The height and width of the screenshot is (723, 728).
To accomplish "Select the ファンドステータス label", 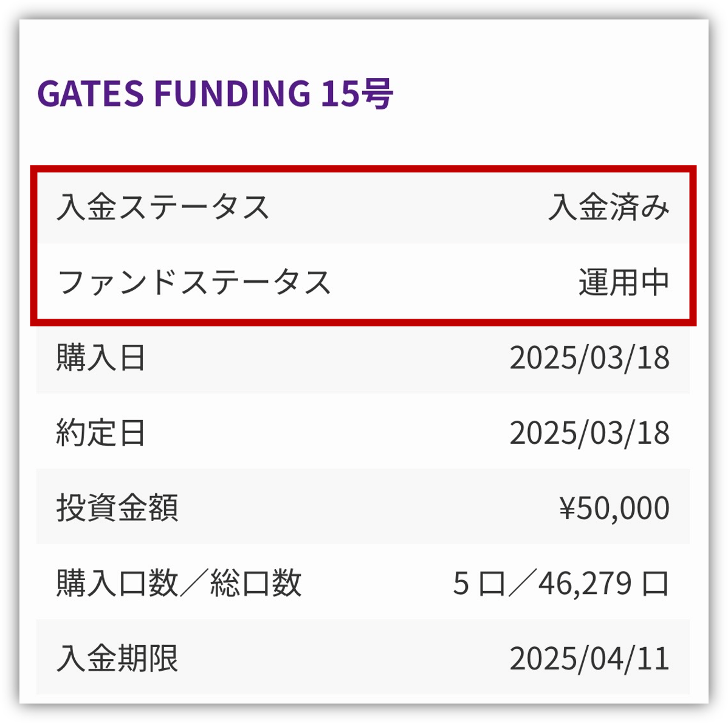I will [194, 282].
